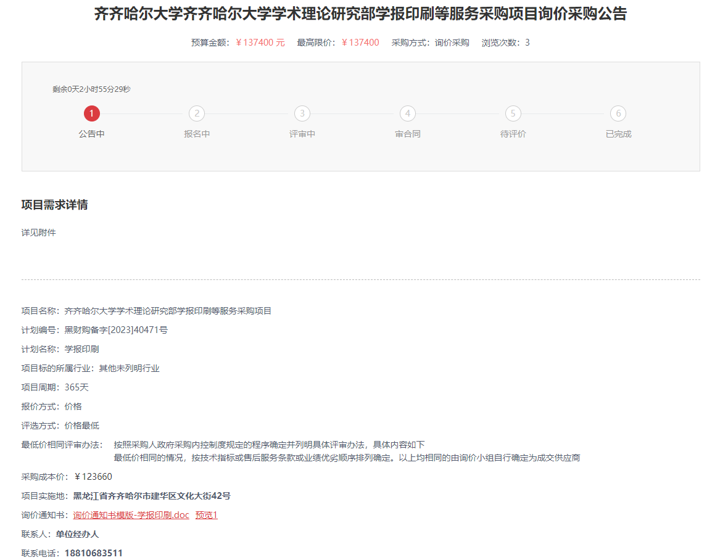Click the step 6 circle icon
728x560 pixels.
[618, 113]
